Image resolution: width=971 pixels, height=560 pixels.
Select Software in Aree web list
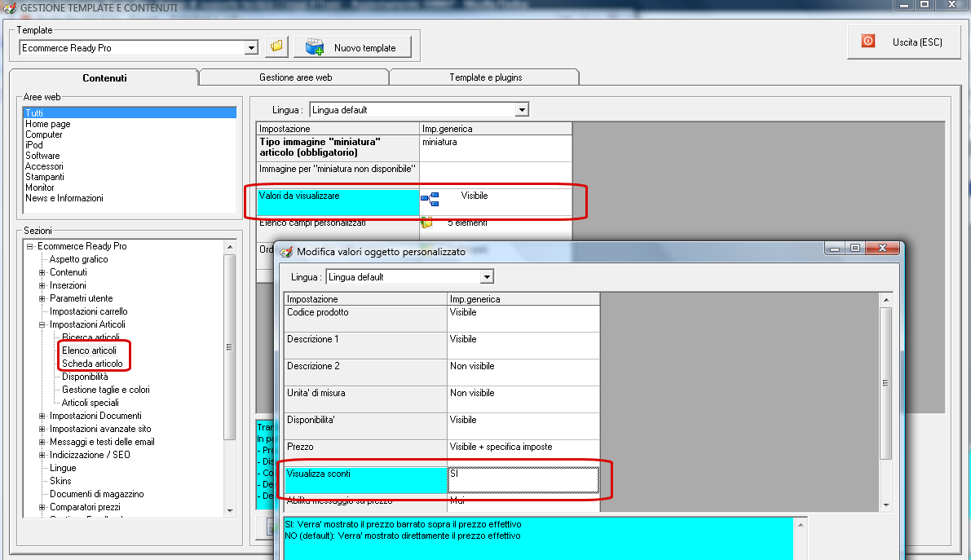point(42,156)
